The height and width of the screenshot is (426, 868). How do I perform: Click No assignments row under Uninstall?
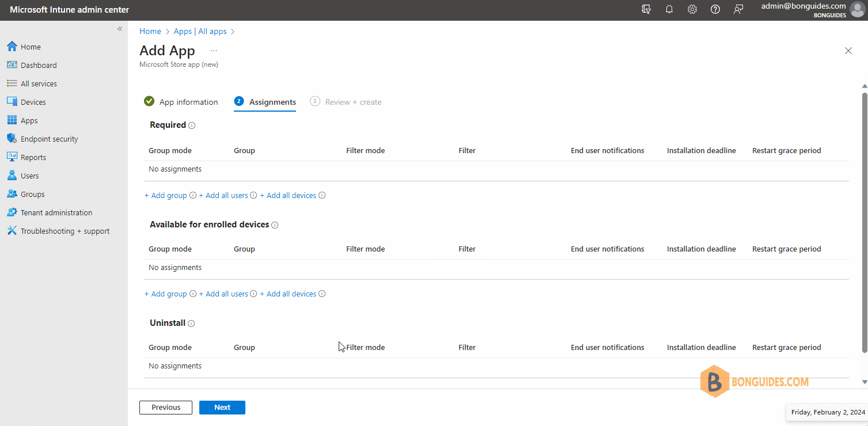tap(496, 366)
